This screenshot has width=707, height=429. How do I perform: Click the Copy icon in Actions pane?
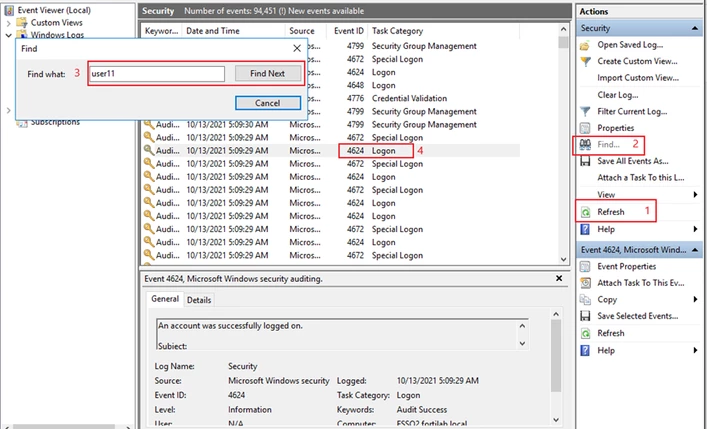tap(585, 300)
